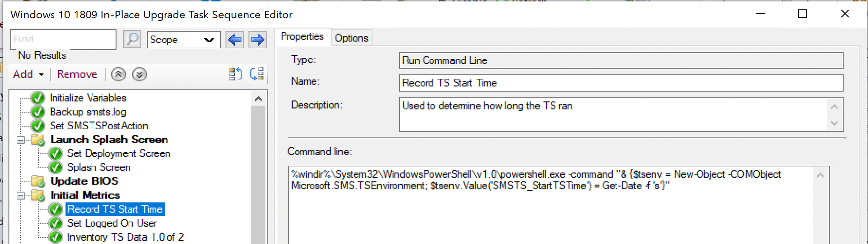The width and height of the screenshot is (868, 244).
Task: Select the Backup smsts.log step
Action: (88, 112)
